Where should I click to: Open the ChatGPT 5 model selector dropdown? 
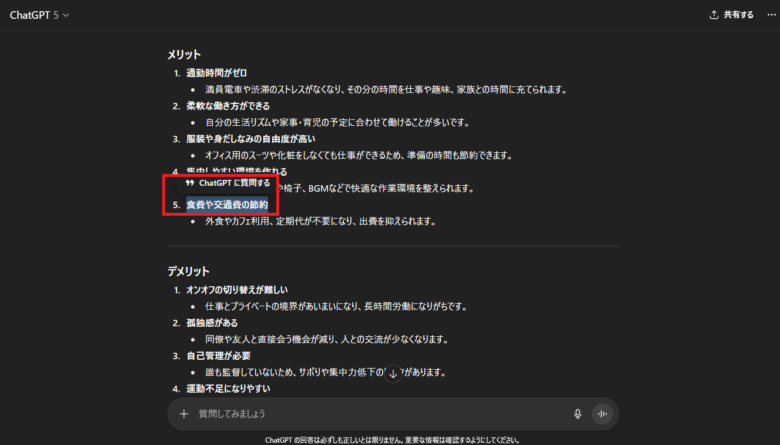39,15
